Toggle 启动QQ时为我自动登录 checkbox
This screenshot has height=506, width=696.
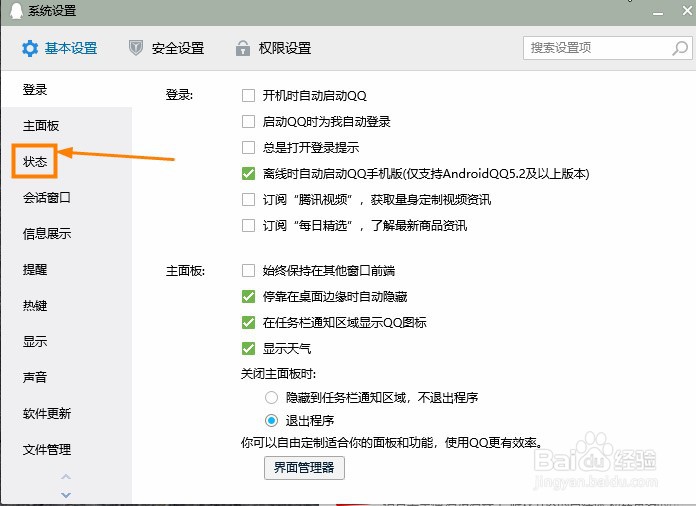[248, 121]
